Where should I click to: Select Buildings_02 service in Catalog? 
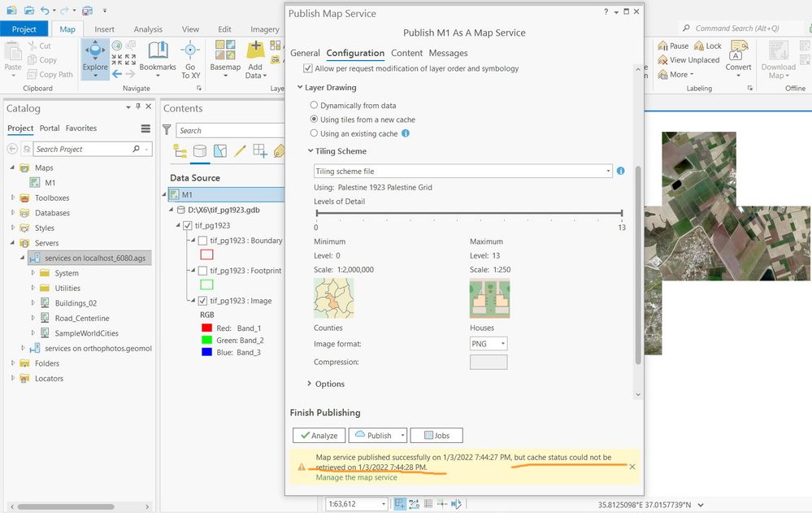[x=76, y=303]
